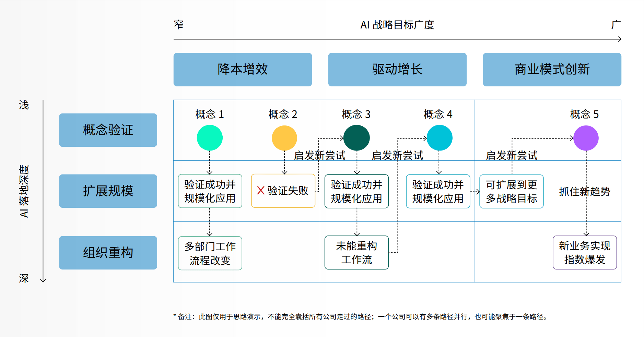Image resolution: width=644 pixels, height=337 pixels.
Task: Expand the 新业务实现指数爆发 box
Action: coord(585,253)
